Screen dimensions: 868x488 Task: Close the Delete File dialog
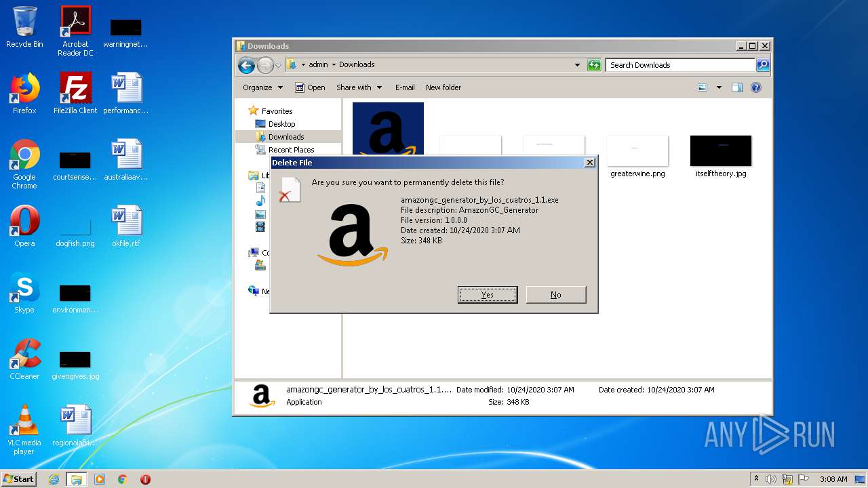click(590, 163)
